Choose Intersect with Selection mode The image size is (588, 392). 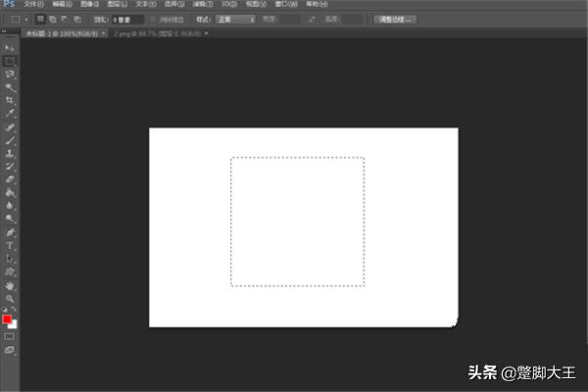[x=76, y=20]
